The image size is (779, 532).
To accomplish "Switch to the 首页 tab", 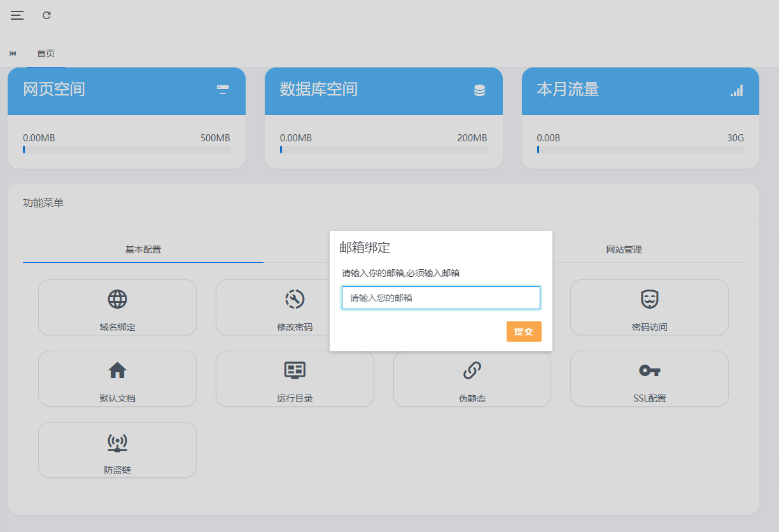I will 46,53.
